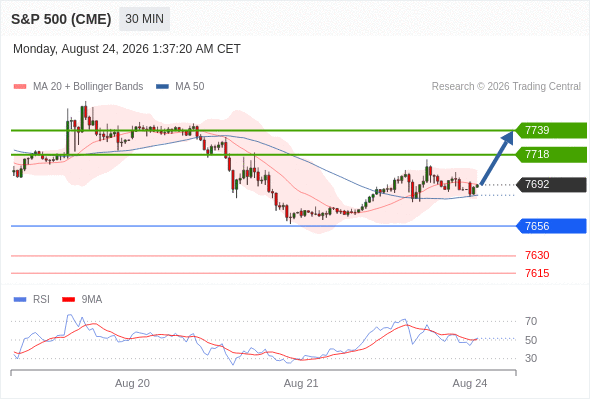Click the MA 50 legend label

pos(190,87)
